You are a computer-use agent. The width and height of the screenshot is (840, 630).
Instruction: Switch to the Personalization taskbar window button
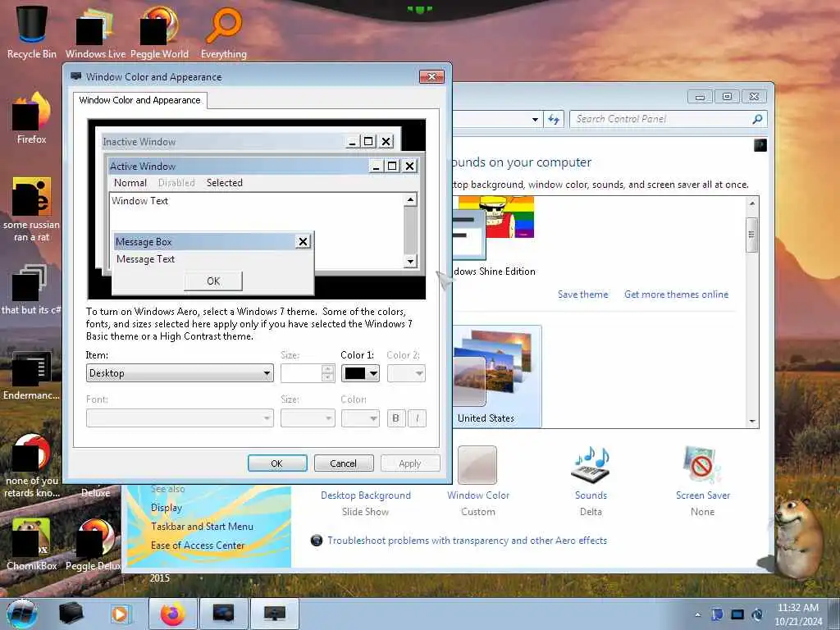[x=274, y=614]
